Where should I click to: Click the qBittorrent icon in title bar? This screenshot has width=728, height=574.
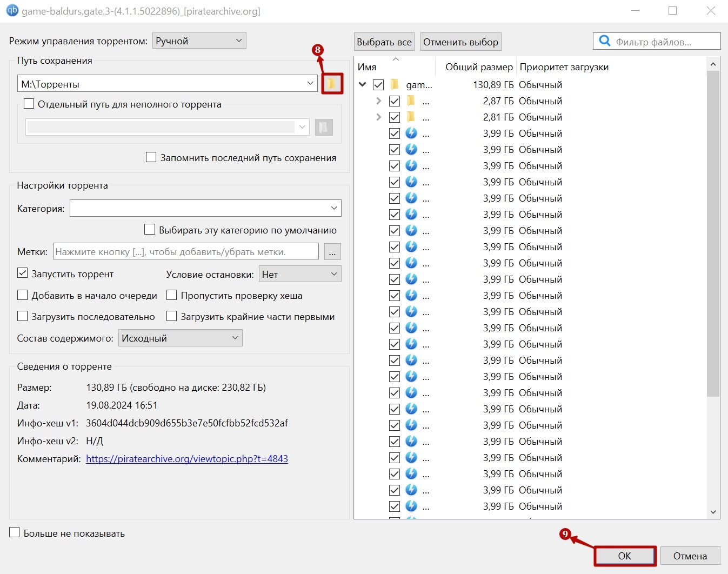pos(11,11)
